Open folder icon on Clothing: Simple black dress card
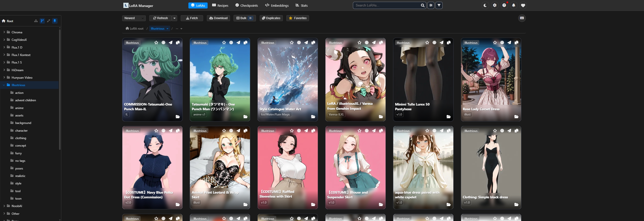644x221 pixels. pos(516,205)
